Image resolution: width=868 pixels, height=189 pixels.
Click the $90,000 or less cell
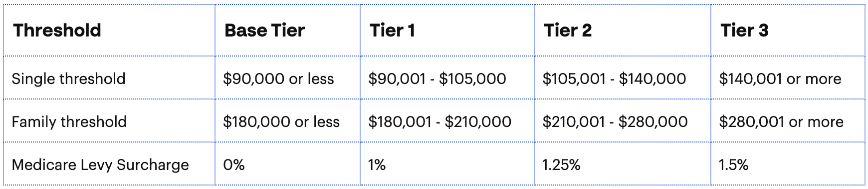[288, 78]
